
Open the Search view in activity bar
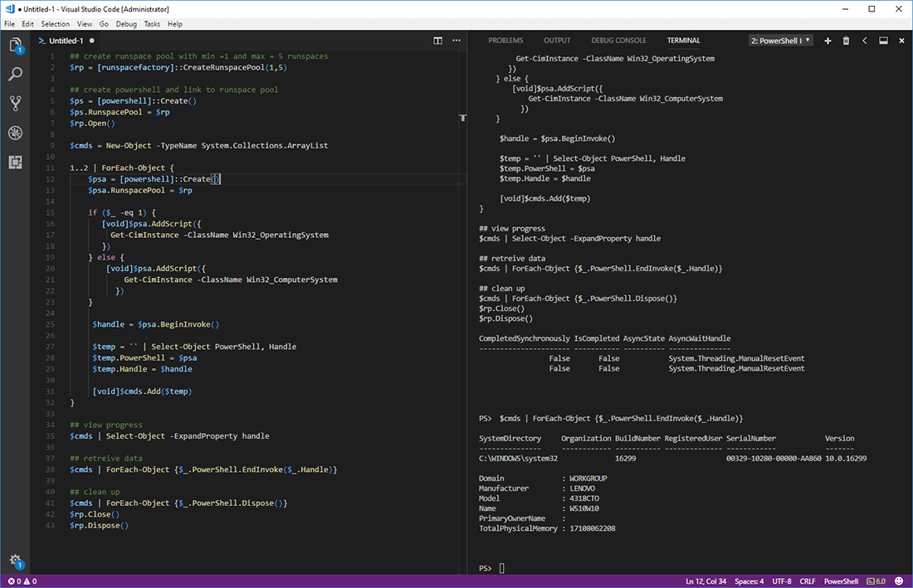click(15, 75)
